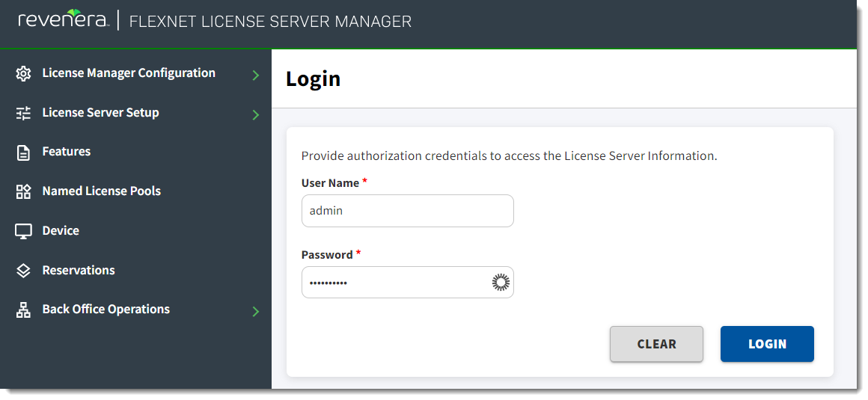Expand License Manager Configuration chevron arrow

(256, 75)
